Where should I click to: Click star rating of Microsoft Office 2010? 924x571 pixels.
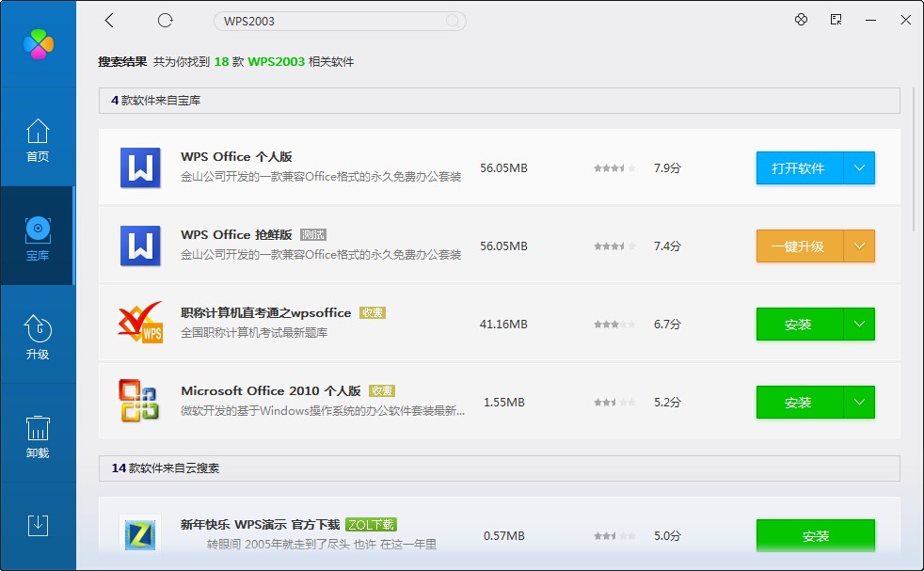tap(614, 402)
